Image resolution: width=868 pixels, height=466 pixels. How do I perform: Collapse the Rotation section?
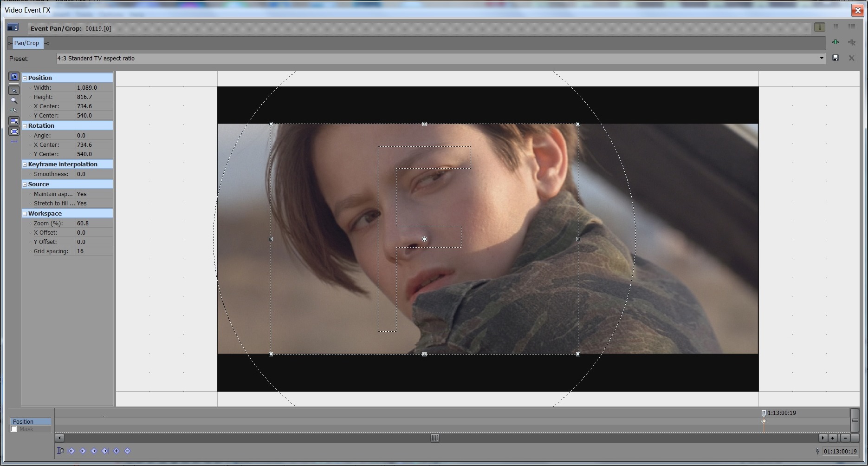[x=25, y=126]
